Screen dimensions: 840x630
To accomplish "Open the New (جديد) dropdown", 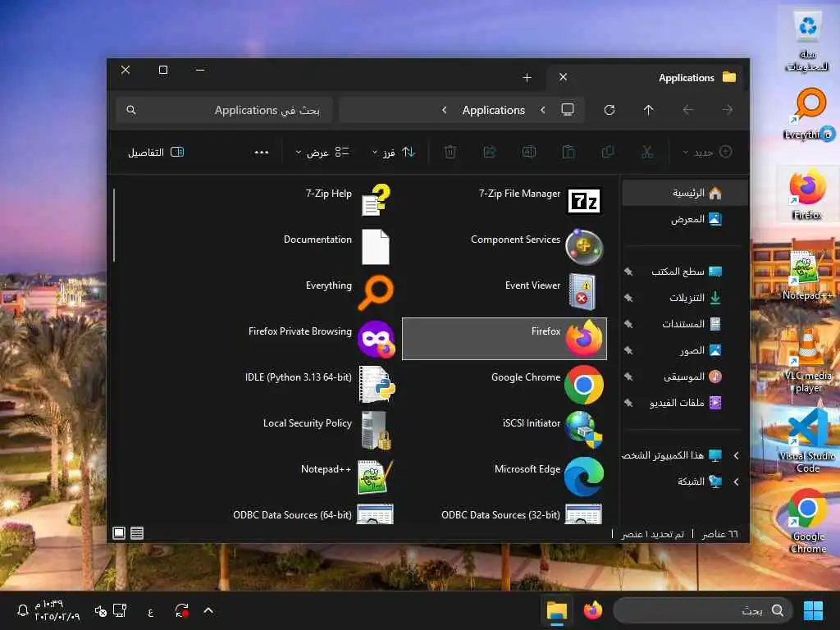I will tap(708, 152).
